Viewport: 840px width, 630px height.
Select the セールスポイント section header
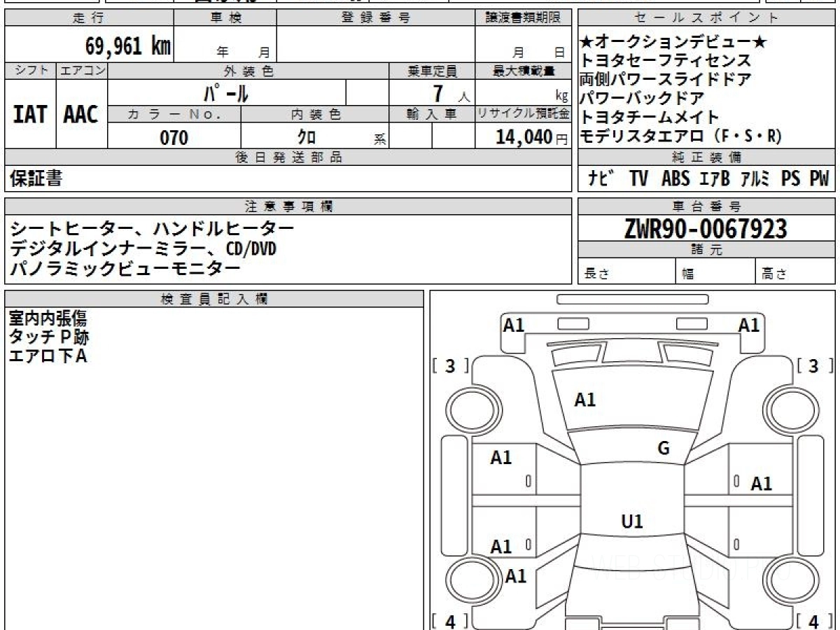(706, 18)
